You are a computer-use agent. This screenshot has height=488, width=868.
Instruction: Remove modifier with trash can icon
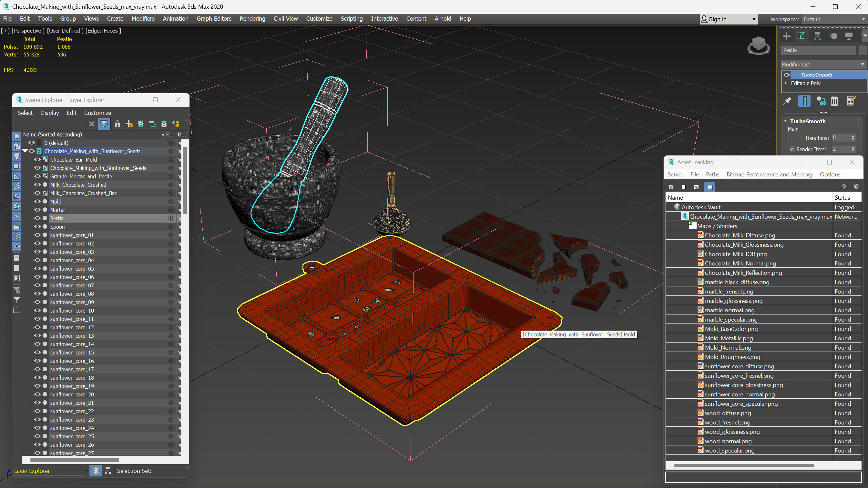point(834,101)
